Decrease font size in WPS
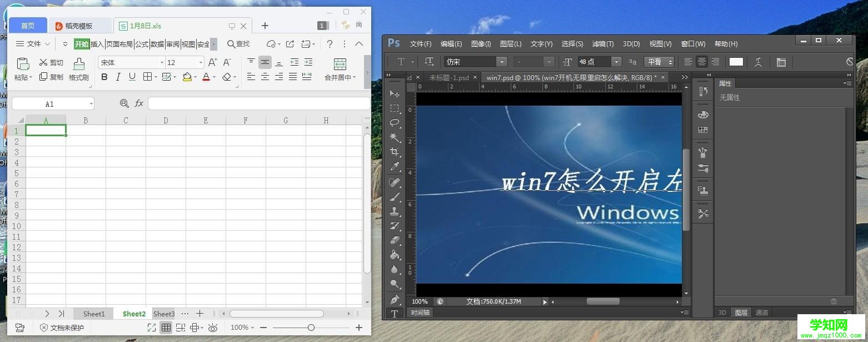This screenshot has width=868, height=342. (227, 62)
